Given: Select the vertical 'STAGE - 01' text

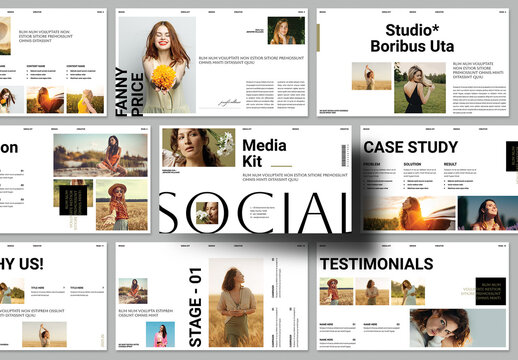Looking at the screenshot, I should 195,307.
